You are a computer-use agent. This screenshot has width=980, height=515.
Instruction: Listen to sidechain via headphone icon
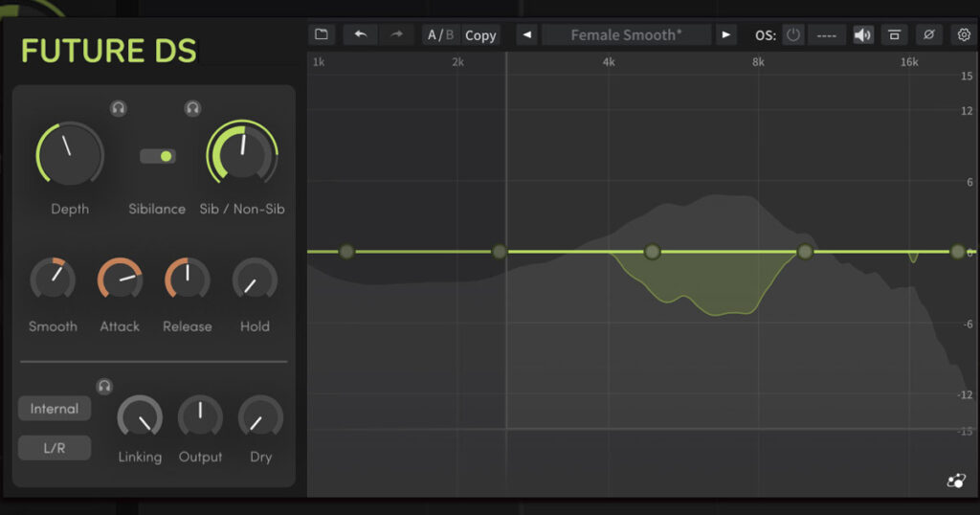(x=104, y=387)
